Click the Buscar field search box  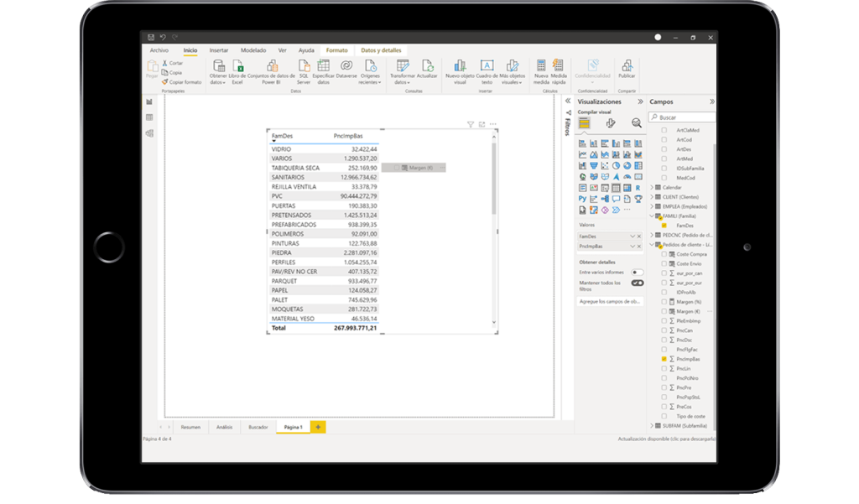pyautogui.click(x=685, y=117)
